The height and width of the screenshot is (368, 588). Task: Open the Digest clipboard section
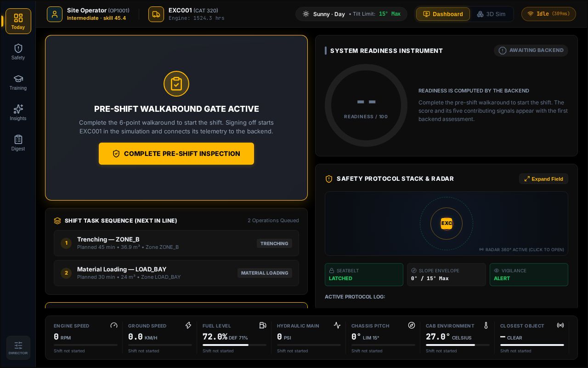[18, 143]
